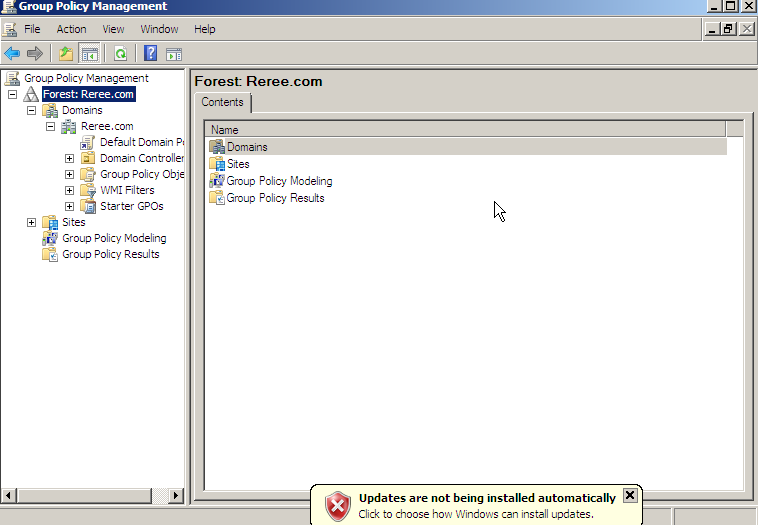Restore the inner console child window
This screenshot has width=758, height=525.
729,29
